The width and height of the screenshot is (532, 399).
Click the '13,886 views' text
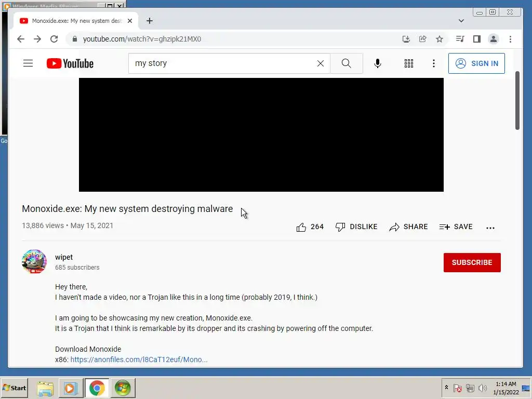coord(43,225)
